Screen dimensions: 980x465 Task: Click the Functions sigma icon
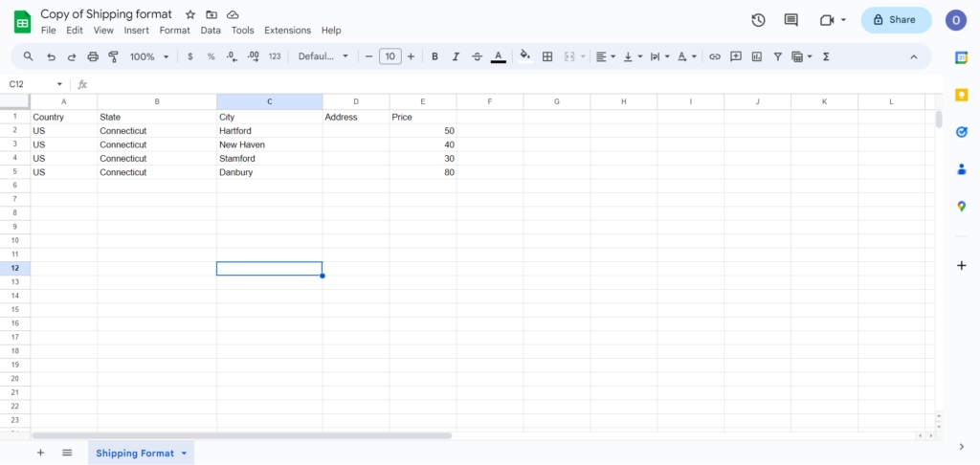click(826, 56)
